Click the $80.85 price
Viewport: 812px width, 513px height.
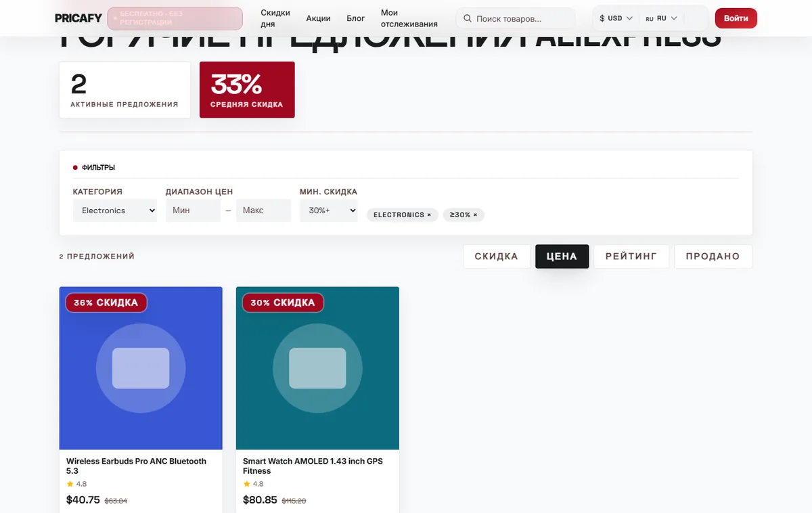pos(260,500)
